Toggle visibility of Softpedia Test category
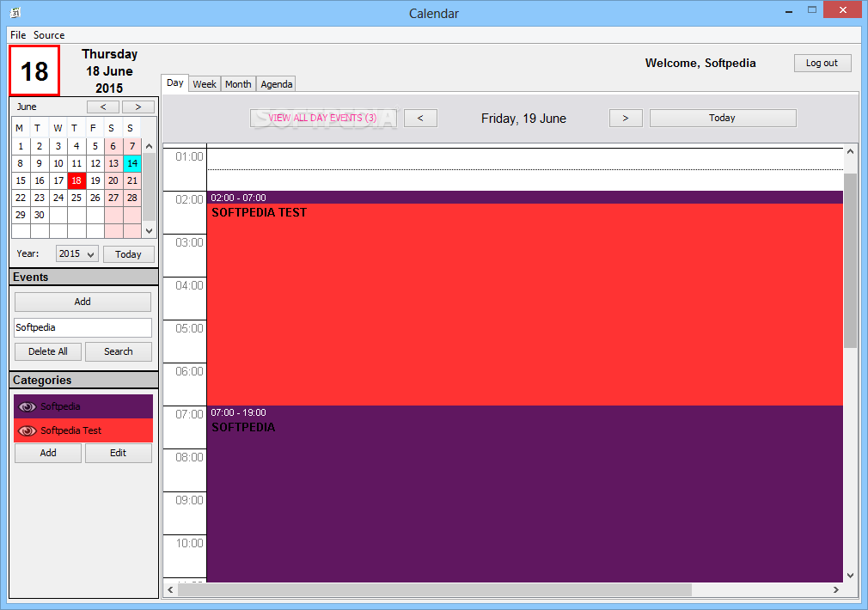Screen dimensions: 868x610 28,430
